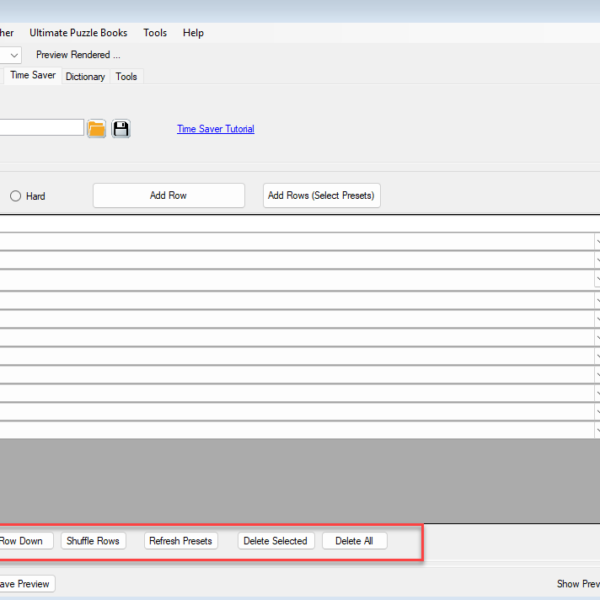
Task: Open the Tools menu in menu bar
Action: pos(155,33)
